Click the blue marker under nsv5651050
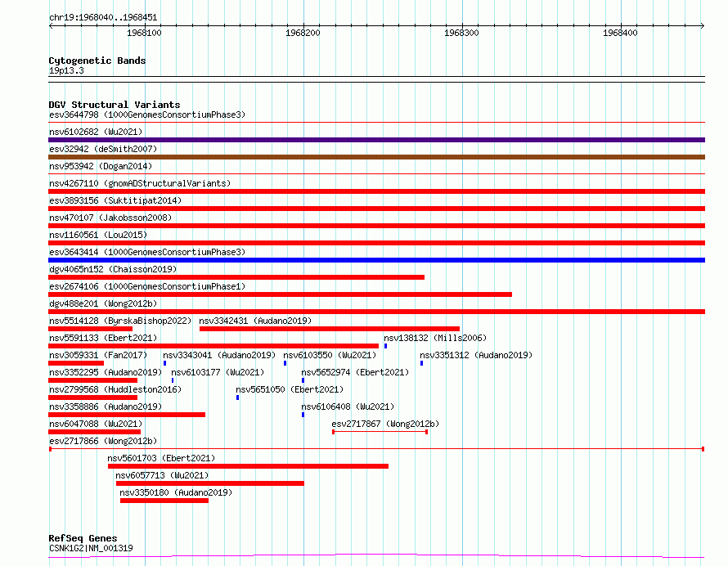The image size is (728, 566). (238, 398)
